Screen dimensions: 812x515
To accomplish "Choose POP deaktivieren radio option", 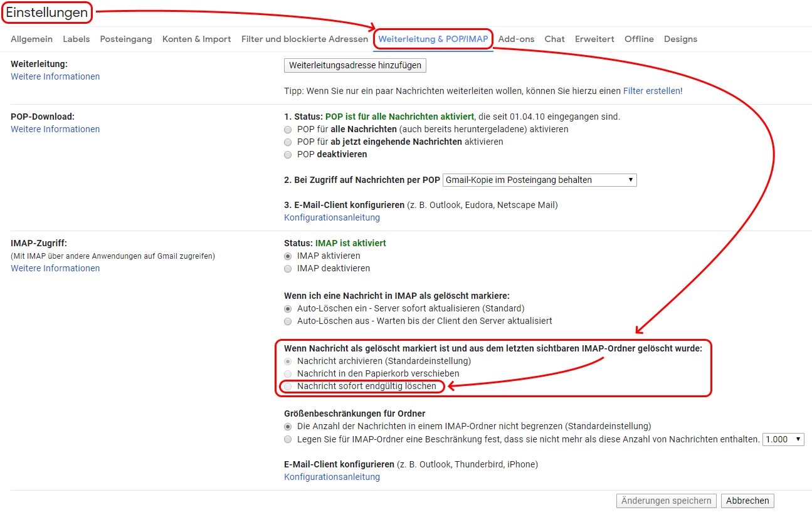I will point(288,154).
